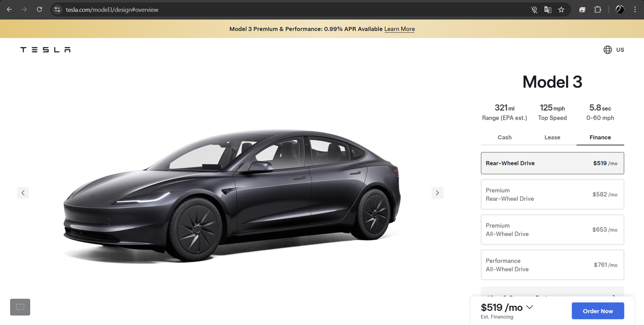Switch to the Cash tab
The image size is (644, 325).
pyautogui.click(x=505, y=137)
